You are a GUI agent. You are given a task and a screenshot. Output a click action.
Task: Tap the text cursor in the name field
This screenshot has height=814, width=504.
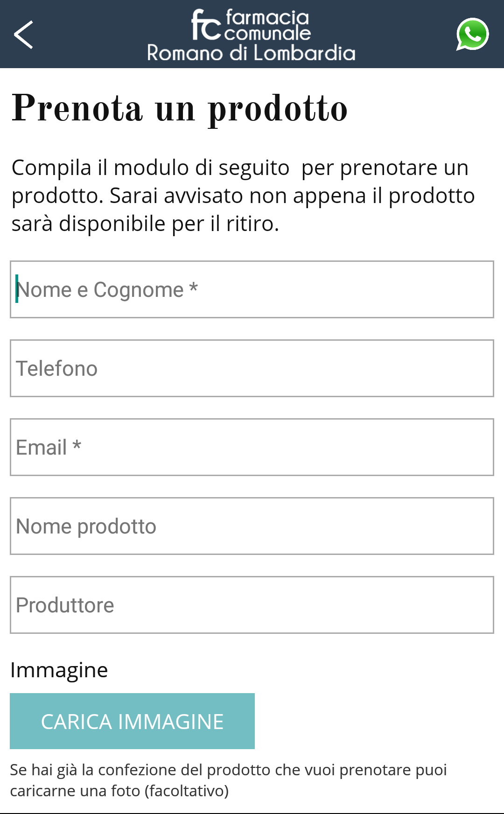point(17,289)
